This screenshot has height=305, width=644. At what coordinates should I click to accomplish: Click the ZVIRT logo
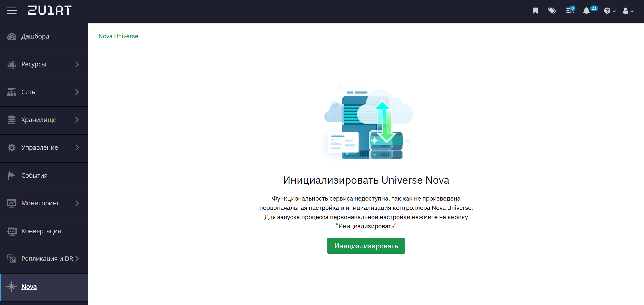pyautogui.click(x=50, y=11)
